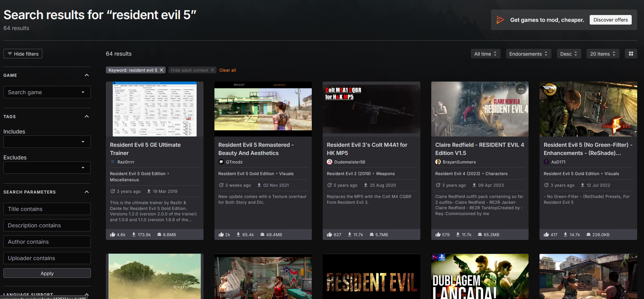This screenshot has height=299, width=644.
Task: Open the Desc sort order dropdown
Action: (569, 54)
